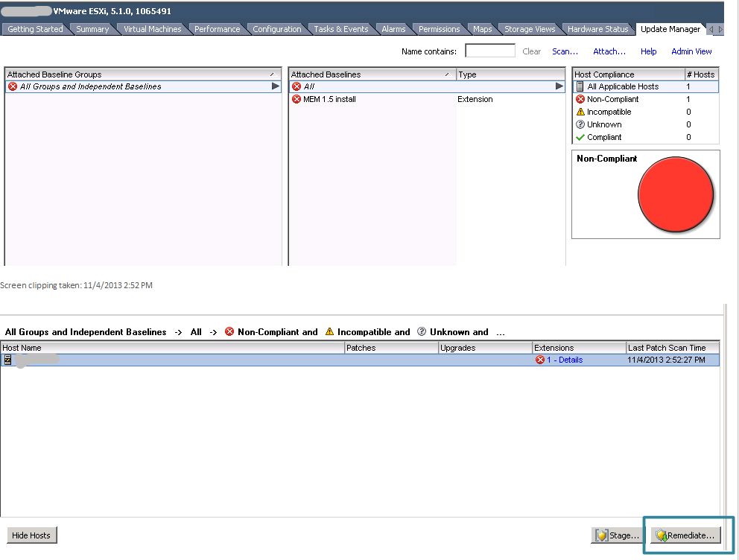Click the Scan... link

point(565,51)
